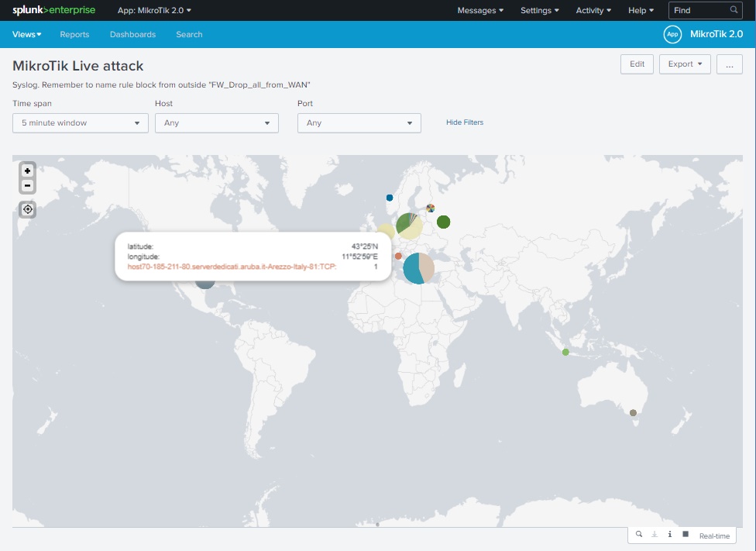Stop the real-time search
The image size is (756, 551).
(686, 535)
